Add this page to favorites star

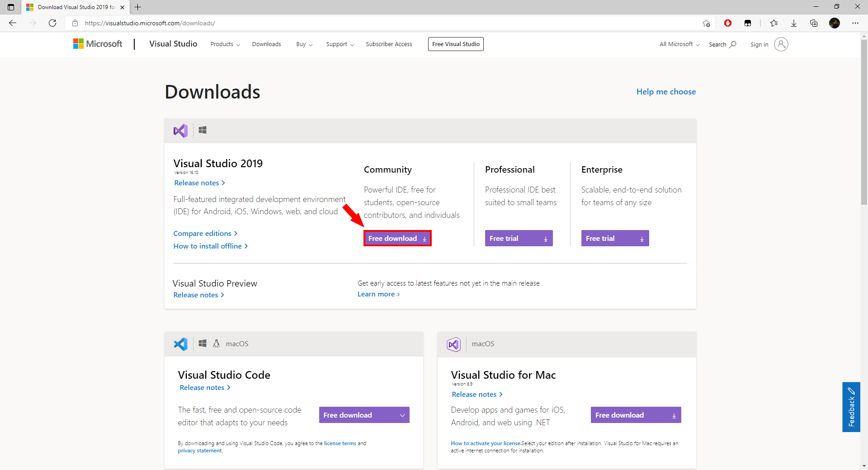706,23
